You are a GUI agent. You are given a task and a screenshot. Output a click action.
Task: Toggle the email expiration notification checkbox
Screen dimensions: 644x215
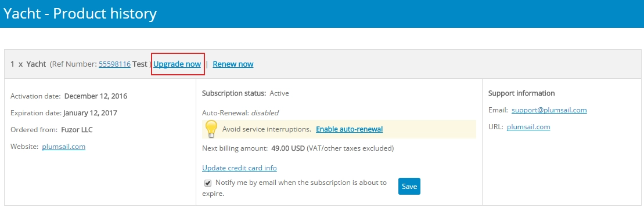coord(208,183)
